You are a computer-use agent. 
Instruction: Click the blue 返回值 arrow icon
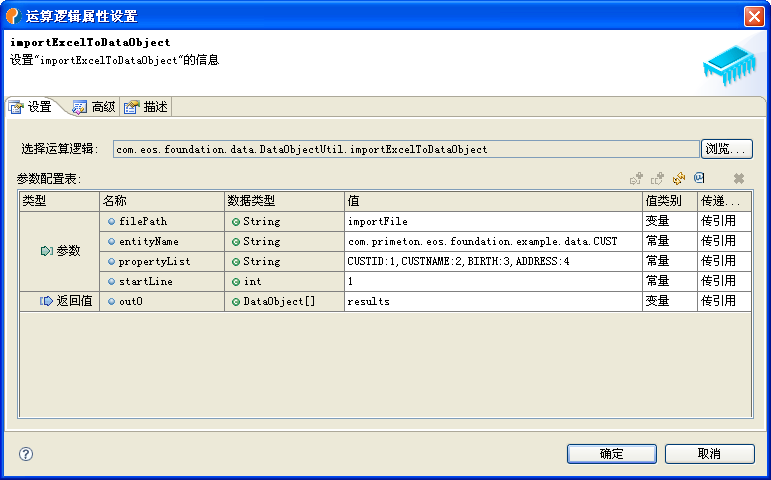pos(46,301)
